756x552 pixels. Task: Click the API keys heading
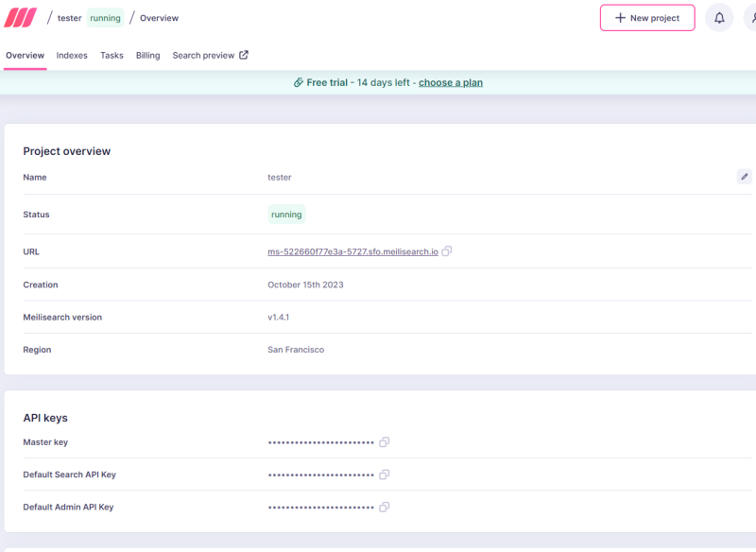point(45,418)
